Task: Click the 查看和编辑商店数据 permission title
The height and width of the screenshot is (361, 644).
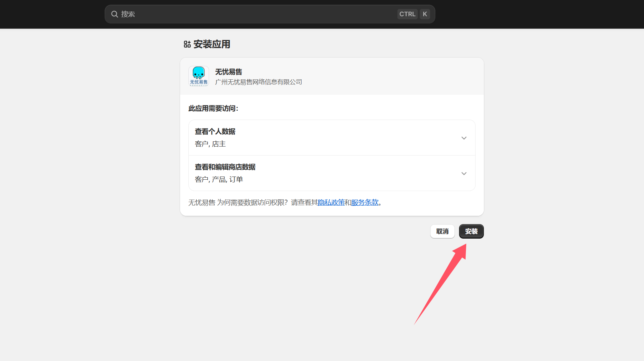Action: pos(225,167)
